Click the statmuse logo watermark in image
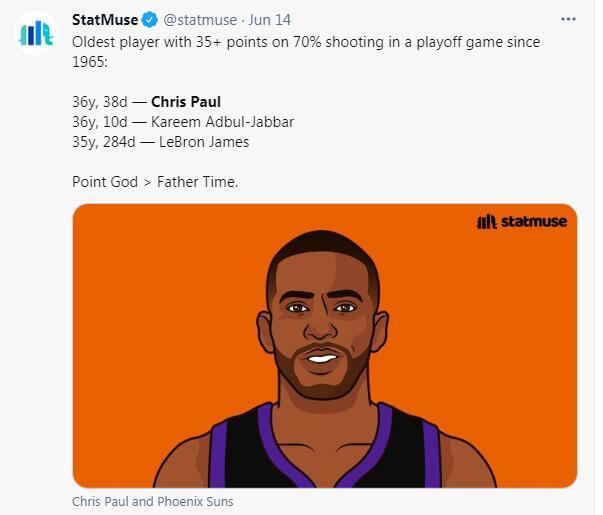Image resolution: width=603 pixels, height=515 pixels. [x=521, y=221]
